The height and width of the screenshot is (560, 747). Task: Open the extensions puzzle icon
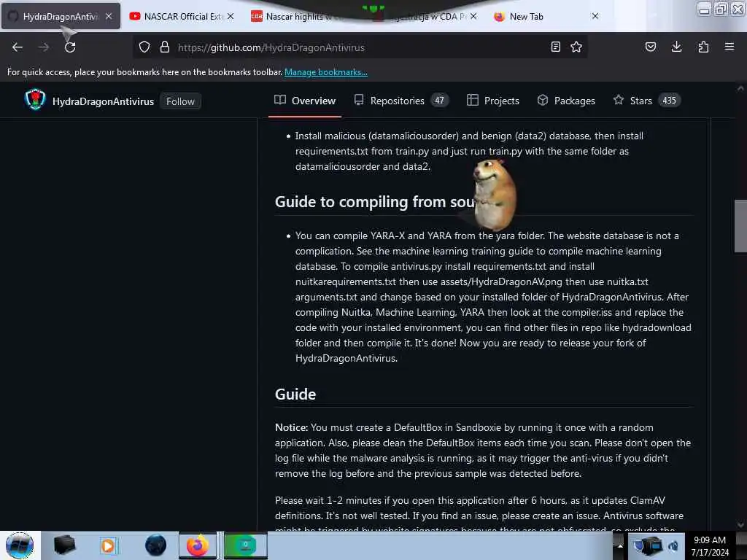703,47
